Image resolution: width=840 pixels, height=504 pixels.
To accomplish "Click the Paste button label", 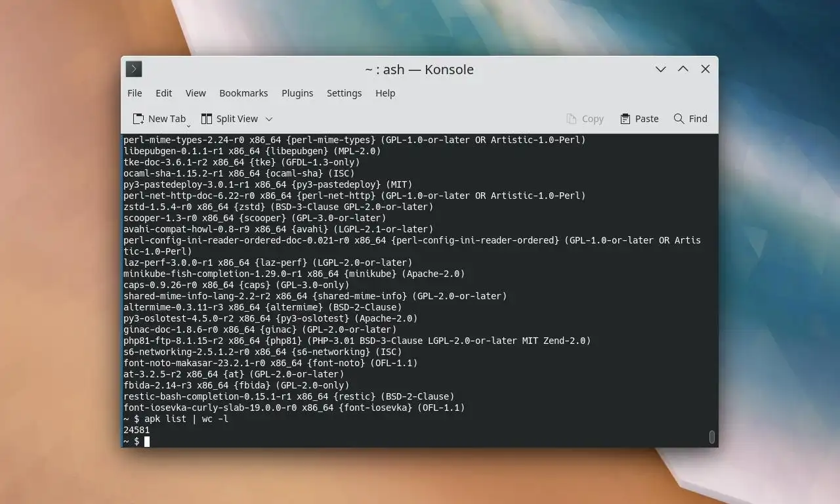I will tap(646, 119).
